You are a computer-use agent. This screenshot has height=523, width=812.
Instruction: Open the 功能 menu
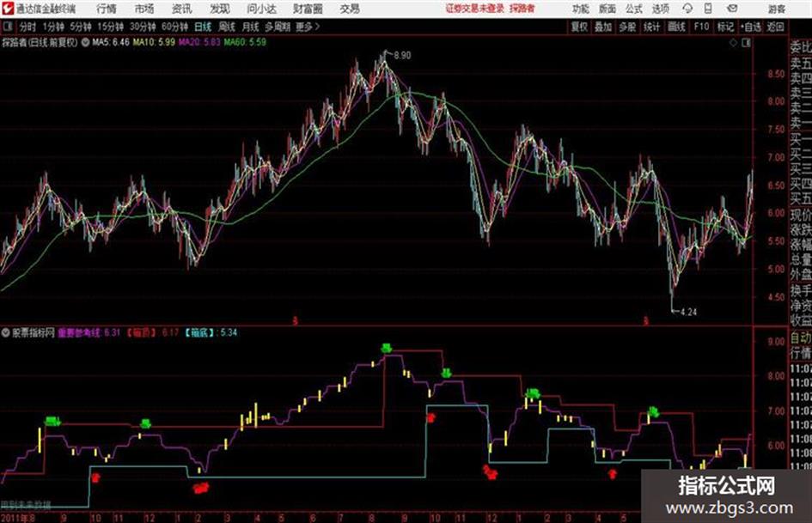point(581,9)
